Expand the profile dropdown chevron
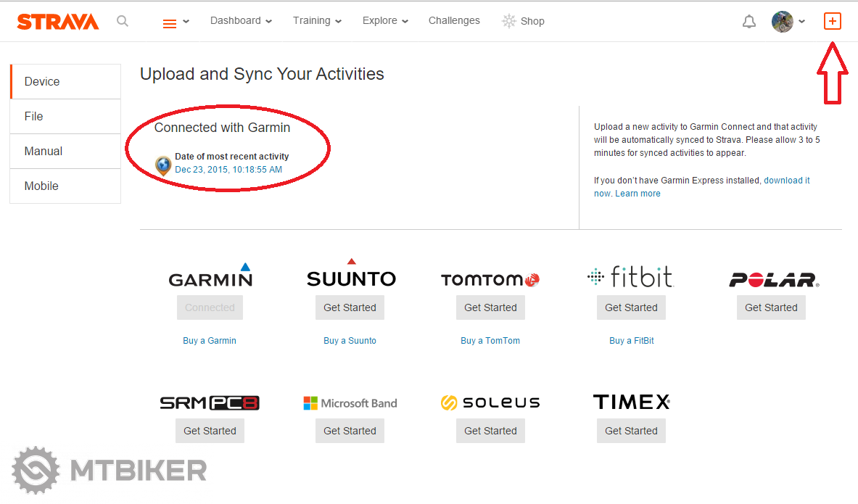Viewport: 858px width, 504px height. tap(801, 22)
